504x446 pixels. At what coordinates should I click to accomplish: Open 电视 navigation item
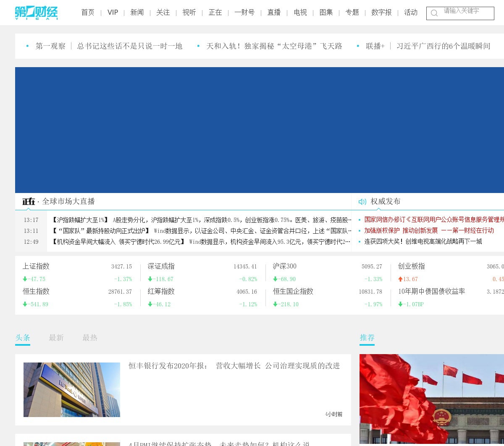point(300,13)
